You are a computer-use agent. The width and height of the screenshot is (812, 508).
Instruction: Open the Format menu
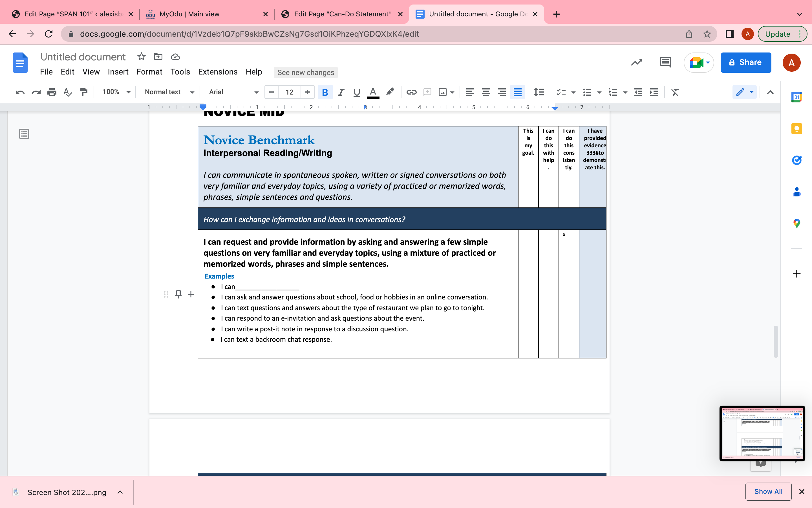tap(149, 72)
